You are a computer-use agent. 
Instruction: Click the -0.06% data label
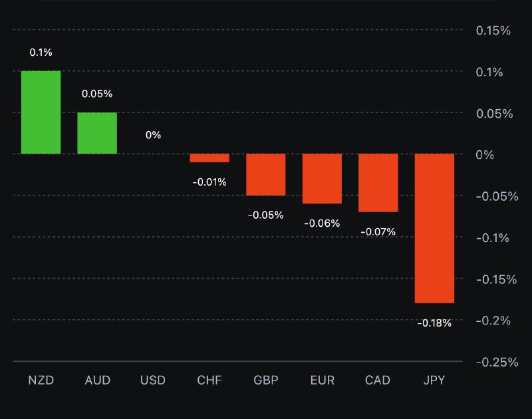[322, 223]
